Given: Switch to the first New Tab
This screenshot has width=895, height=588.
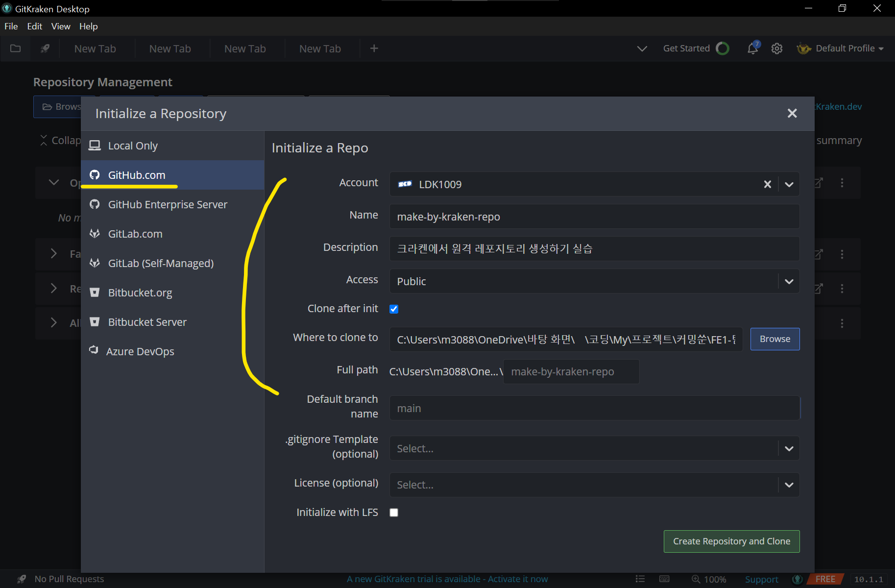Looking at the screenshot, I should (95, 49).
